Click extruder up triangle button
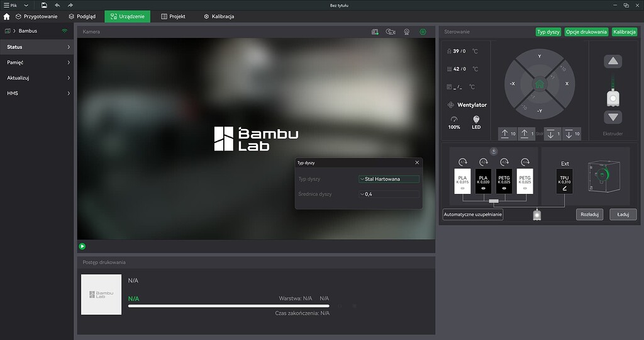This screenshot has height=340, width=644. click(x=613, y=61)
